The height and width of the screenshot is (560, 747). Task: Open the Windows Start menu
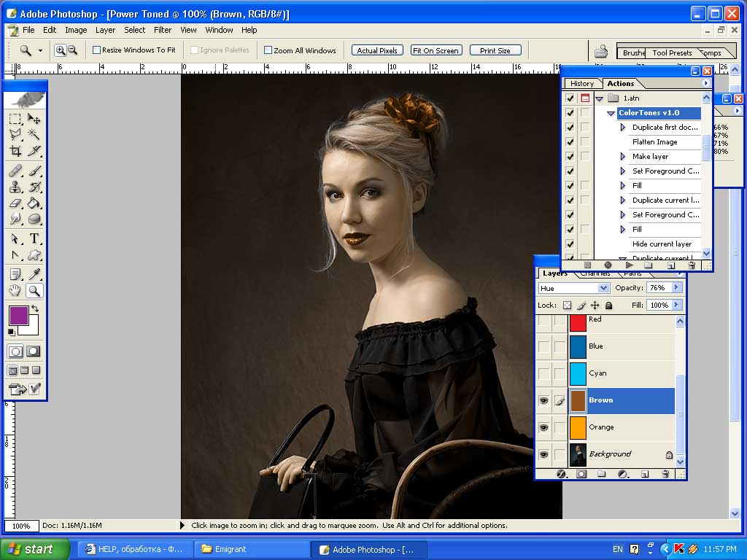pyautogui.click(x=34, y=550)
